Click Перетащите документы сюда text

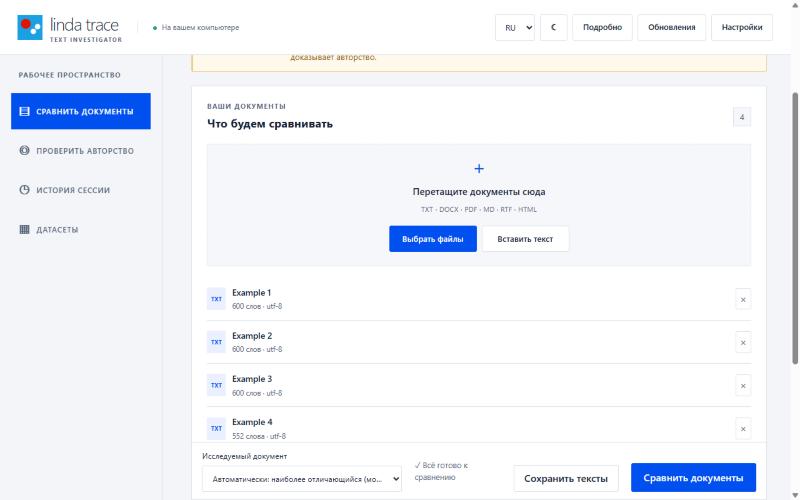[x=479, y=192]
